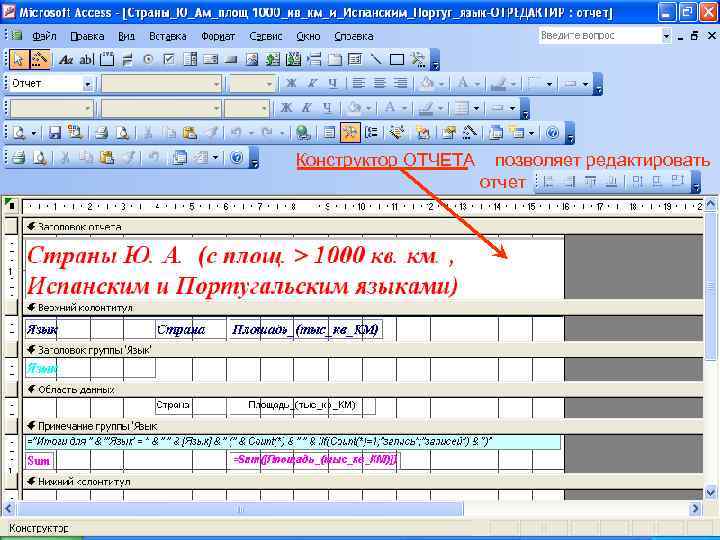The width and height of the screenshot is (720, 540).
Task: Click the Select Objects arrow tool
Action: (19, 59)
